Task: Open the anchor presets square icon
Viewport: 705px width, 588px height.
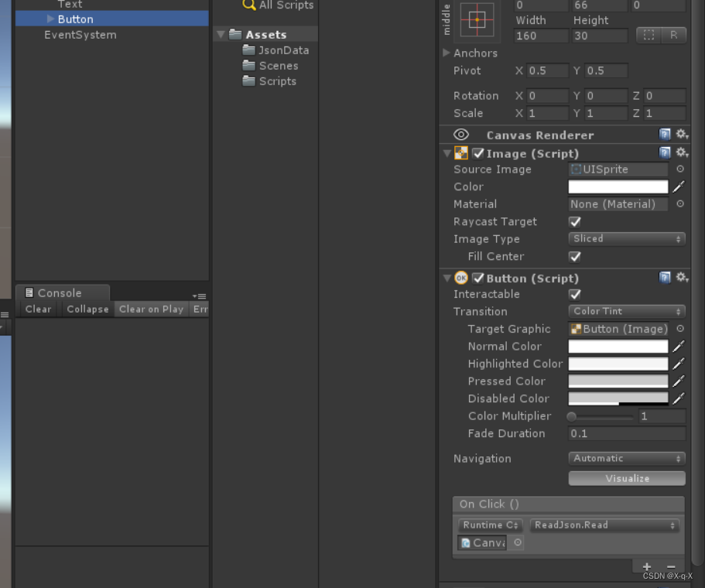Action: [477, 20]
